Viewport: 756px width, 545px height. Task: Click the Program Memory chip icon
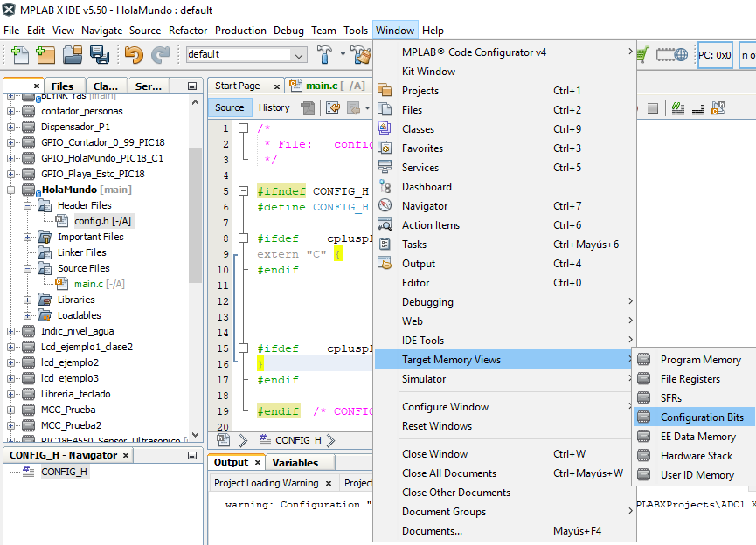(x=643, y=360)
